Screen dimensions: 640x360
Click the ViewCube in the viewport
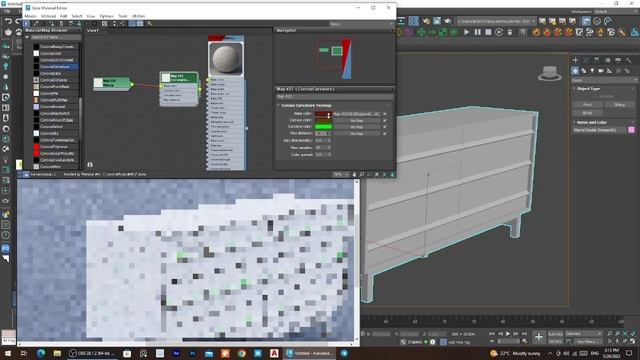(549, 74)
